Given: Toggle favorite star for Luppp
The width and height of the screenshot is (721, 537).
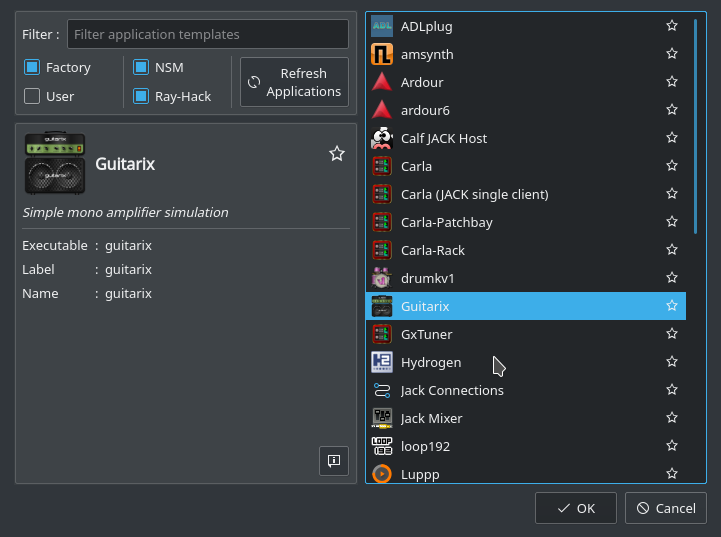Looking at the screenshot, I should (672, 474).
